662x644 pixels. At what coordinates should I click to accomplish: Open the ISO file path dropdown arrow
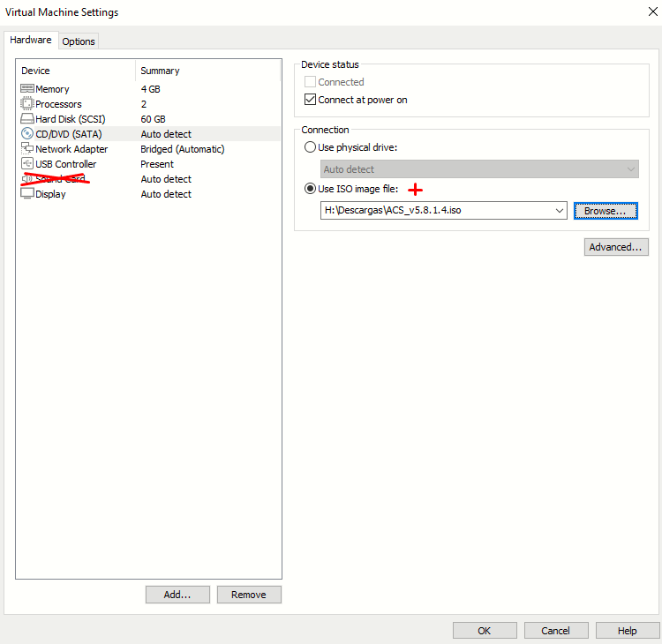pyautogui.click(x=560, y=211)
